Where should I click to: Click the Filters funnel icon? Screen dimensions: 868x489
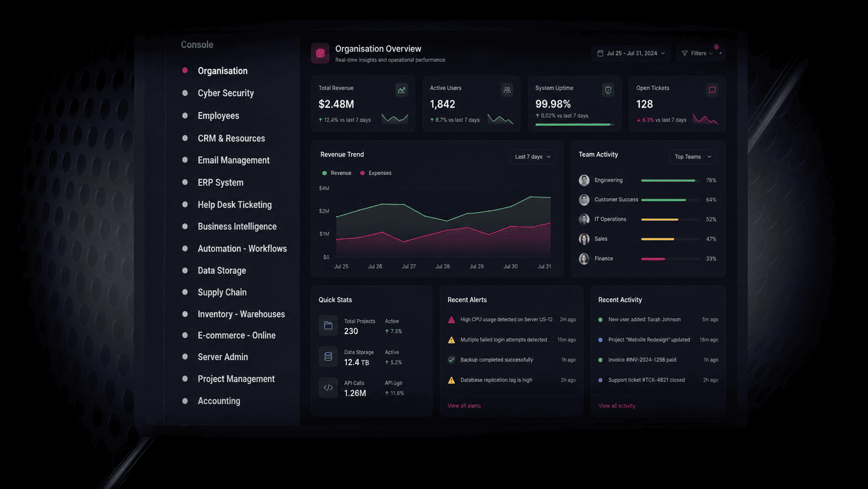[684, 53]
